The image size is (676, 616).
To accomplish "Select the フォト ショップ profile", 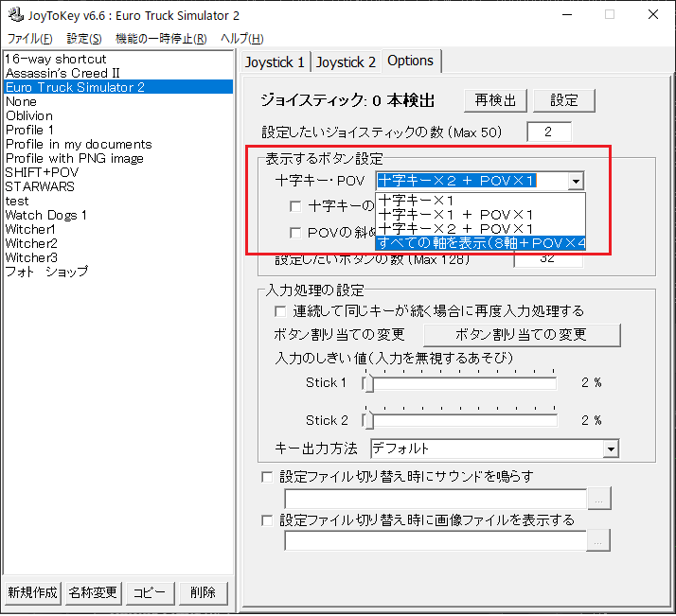I will pos(118,273).
